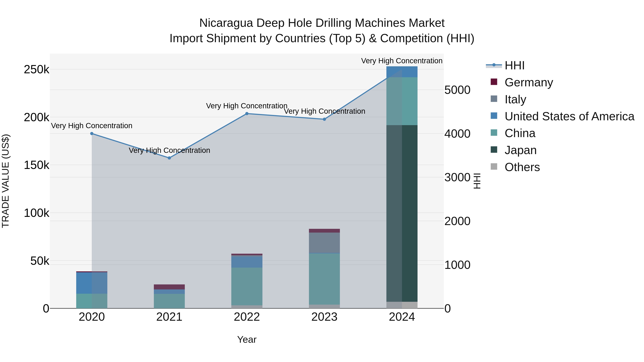Toggle the Italy legend entry
Viewport: 644px width, 362px height.
(509, 99)
